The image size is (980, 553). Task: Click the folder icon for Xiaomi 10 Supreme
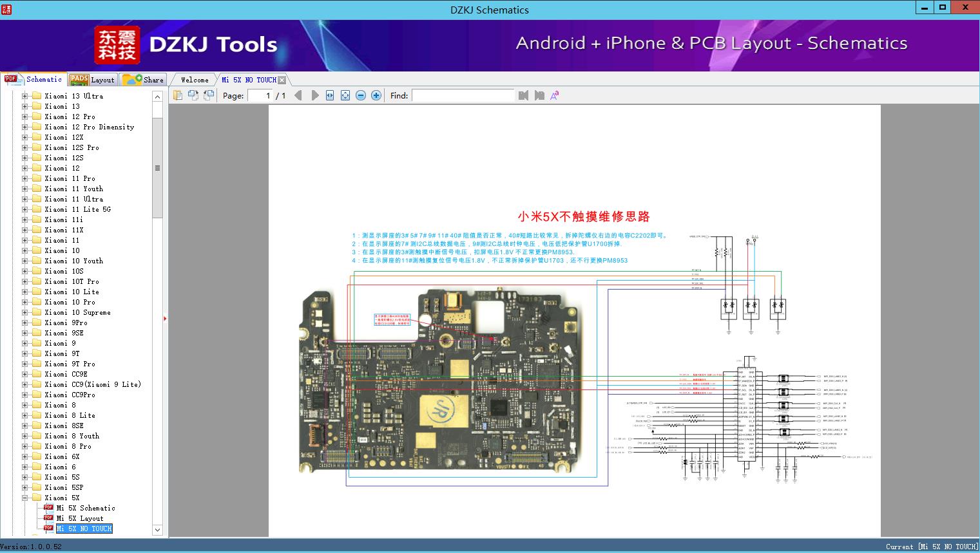[x=37, y=312]
